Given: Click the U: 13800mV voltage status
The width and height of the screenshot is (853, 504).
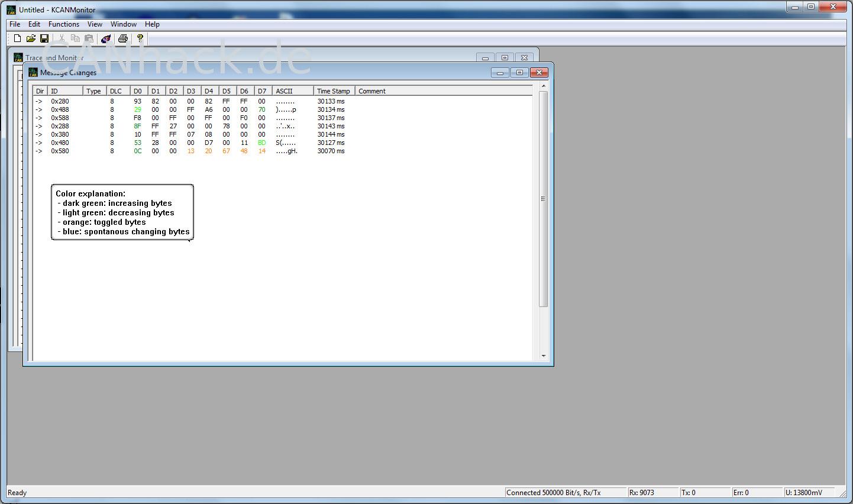Looking at the screenshot, I should [809, 492].
